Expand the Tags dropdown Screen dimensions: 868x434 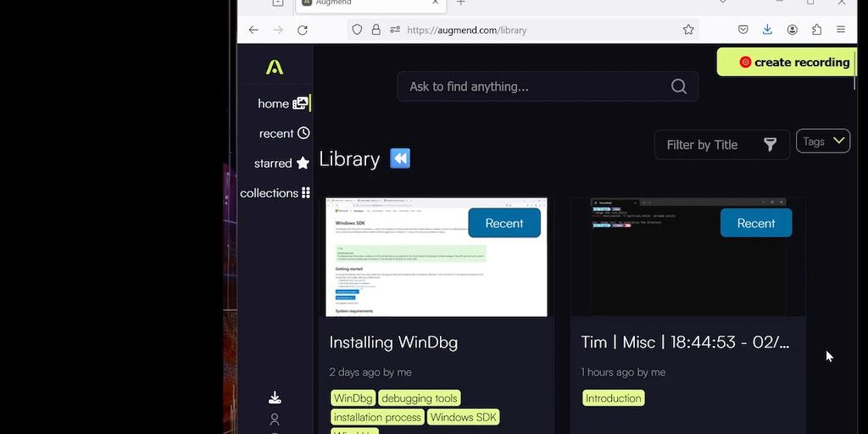pos(822,142)
